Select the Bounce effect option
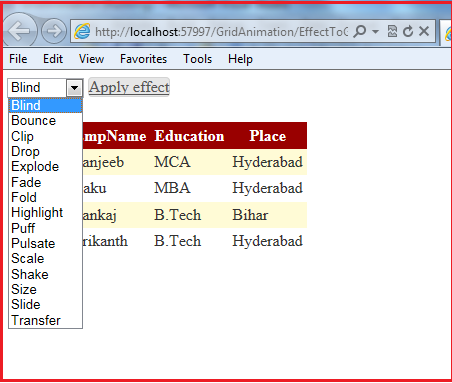 tap(45, 121)
